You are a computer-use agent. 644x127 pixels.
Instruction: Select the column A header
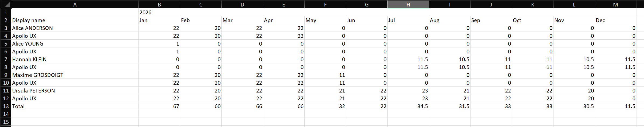click(x=75, y=5)
